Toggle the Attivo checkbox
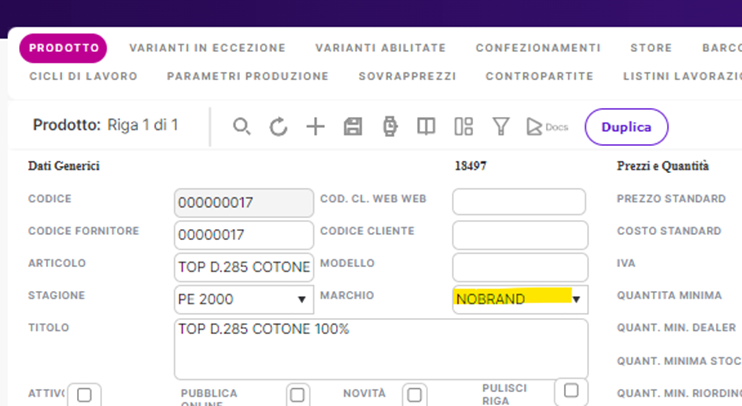This screenshot has height=406, width=742. 84,395
